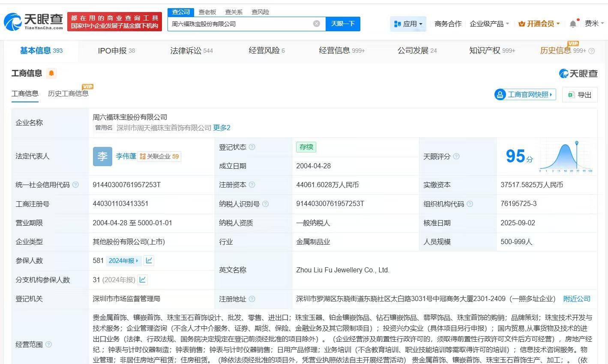Open the 历史信息 VIP tab
The image size is (608, 364).
click(x=563, y=51)
